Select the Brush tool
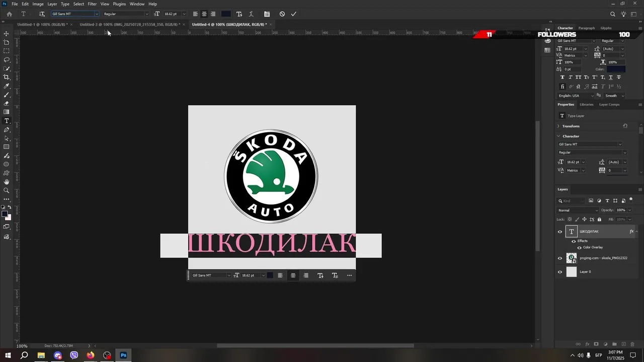This screenshot has width=644, height=362. tap(7, 95)
